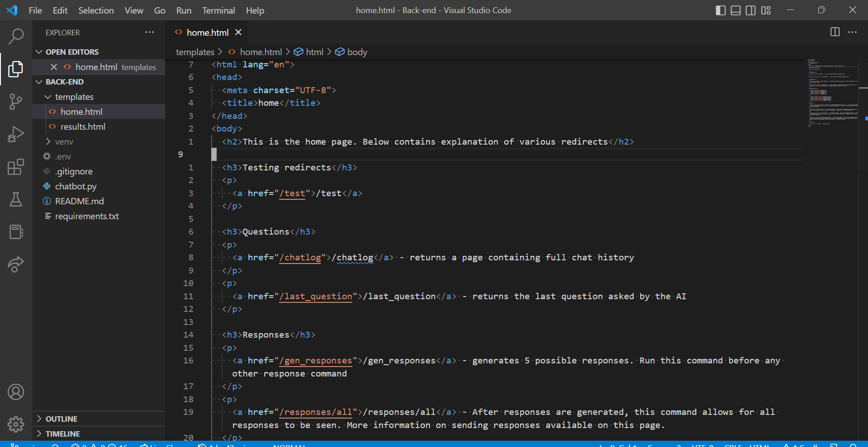The width and height of the screenshot is (868, 447).
Task: Open the Testing flask view
Action: pyautogui.click(x=16, y=199)
